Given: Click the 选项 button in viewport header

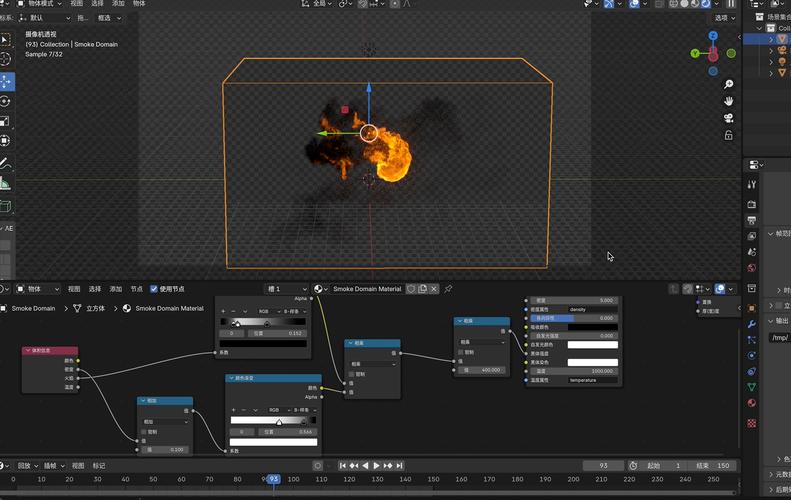Looking at the screenshot, I should tap(725, 18).
